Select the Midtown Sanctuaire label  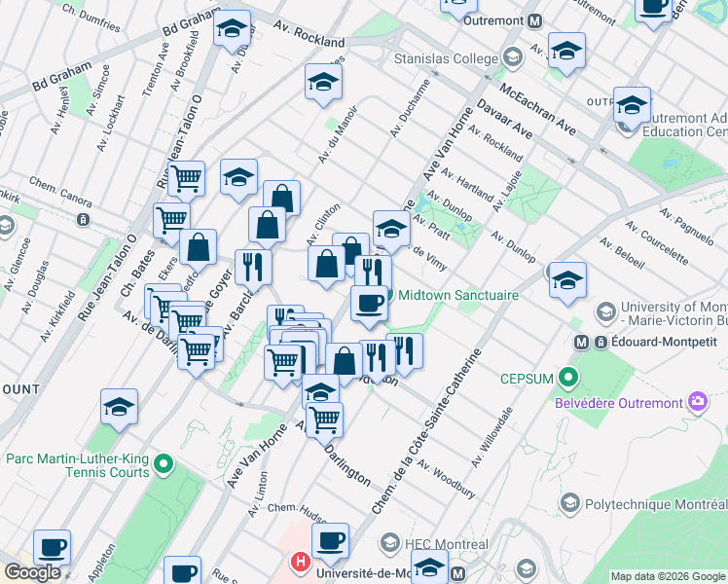tap(458, 295)
